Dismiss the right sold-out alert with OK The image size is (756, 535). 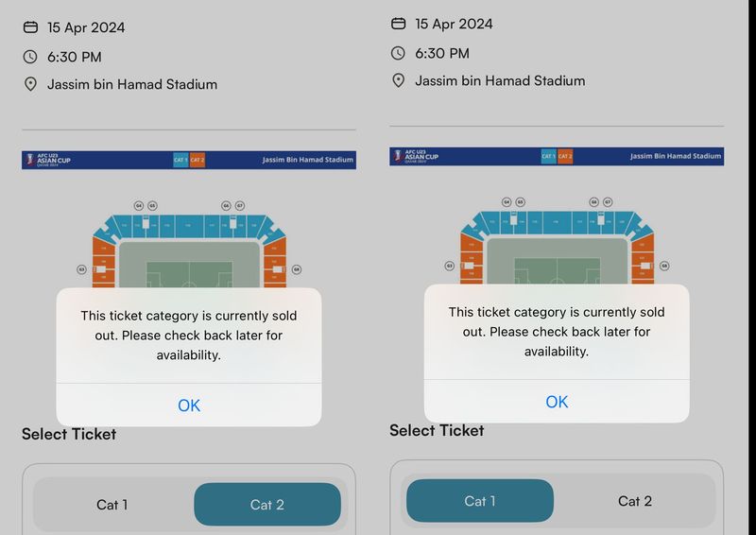click(557, 402)
